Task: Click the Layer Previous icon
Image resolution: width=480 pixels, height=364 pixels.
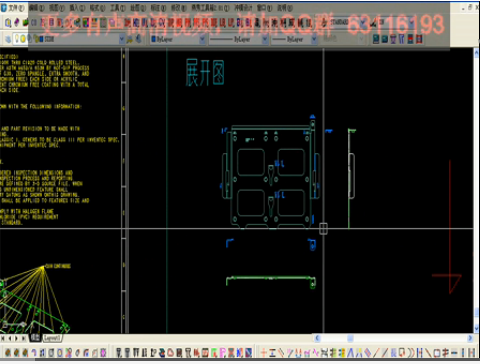Action: [x=138, y=39]
